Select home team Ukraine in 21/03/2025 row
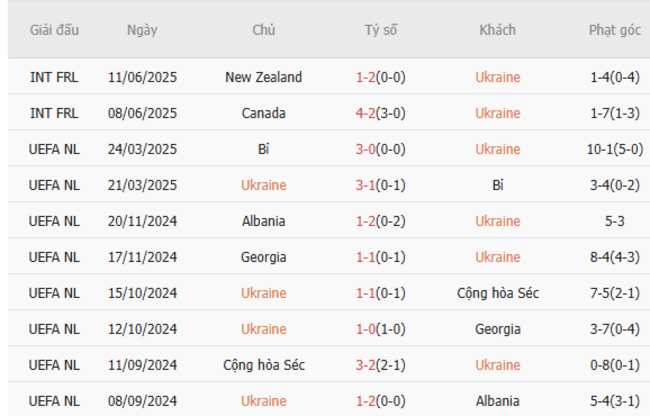This screenshot has width=650, height=416. pos(264,185)
